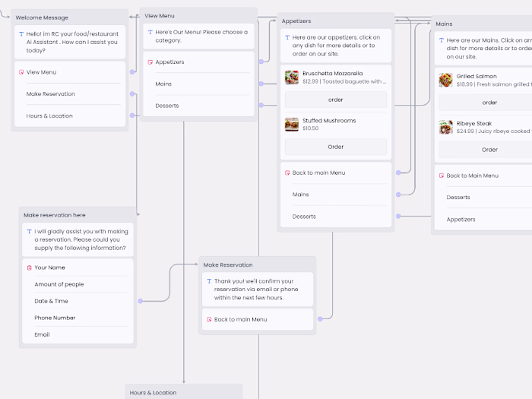
Task: Click connector dot beside Mains in Appetizers block
Action: click(398, 195)
